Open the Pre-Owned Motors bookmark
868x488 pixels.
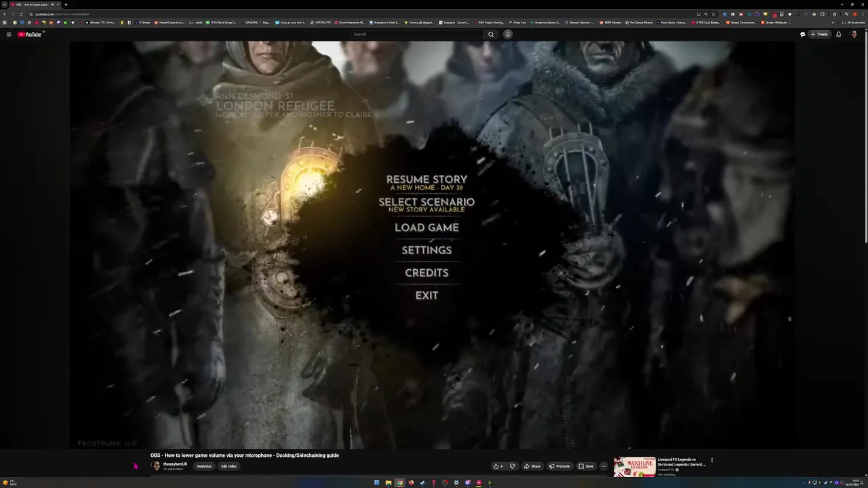tap(639, 22)
